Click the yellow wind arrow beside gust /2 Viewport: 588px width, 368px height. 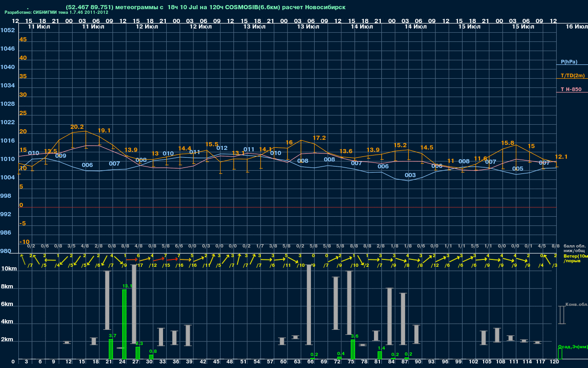coord(360,261)
